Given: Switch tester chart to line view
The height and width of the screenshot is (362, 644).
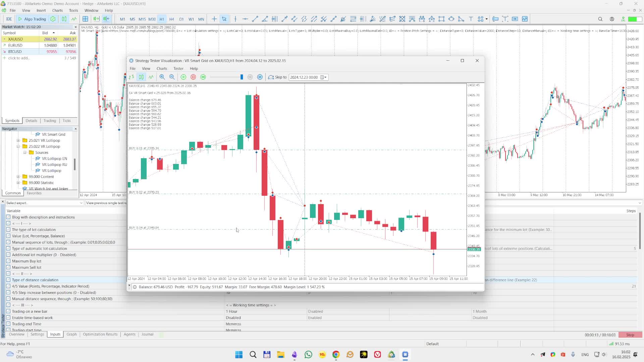Looking at the screenshot, I should coord(151,77).
